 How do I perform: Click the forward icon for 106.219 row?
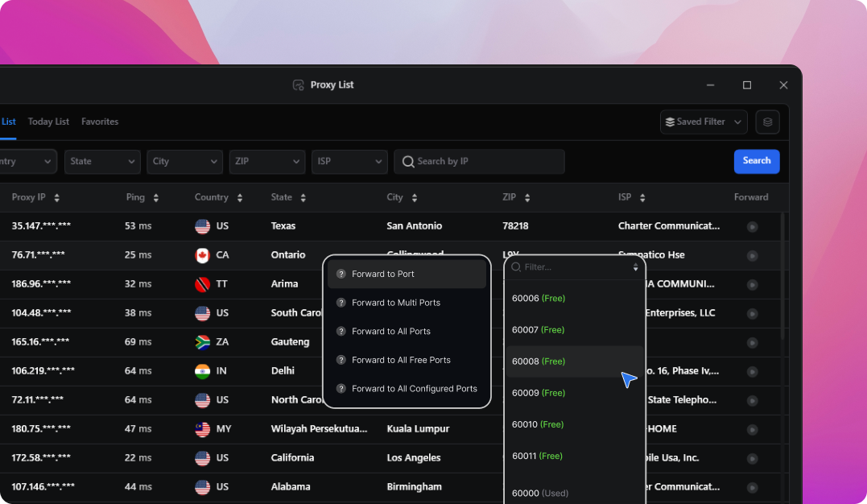pyautogui.click(x=752, y=371)
